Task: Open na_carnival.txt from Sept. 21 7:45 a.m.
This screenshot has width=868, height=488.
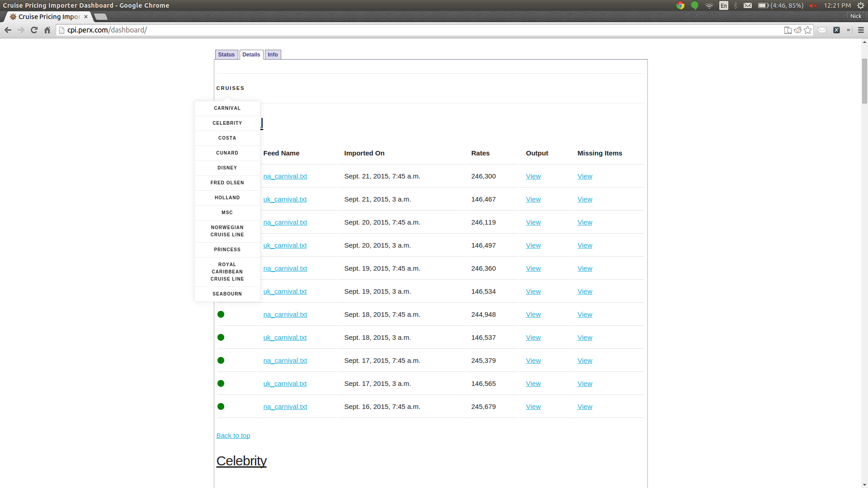Action: 285,176
